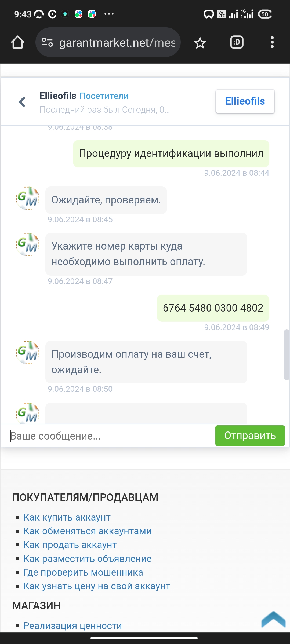
Task: Open 'Как купить аккаунт' link
Action: tap(67, 517)
